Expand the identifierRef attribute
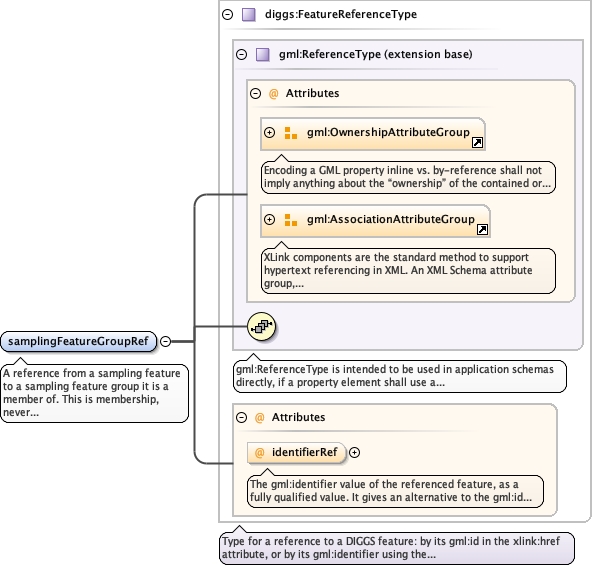This screenshot has height=568, width=593. (x=354, y=452)
